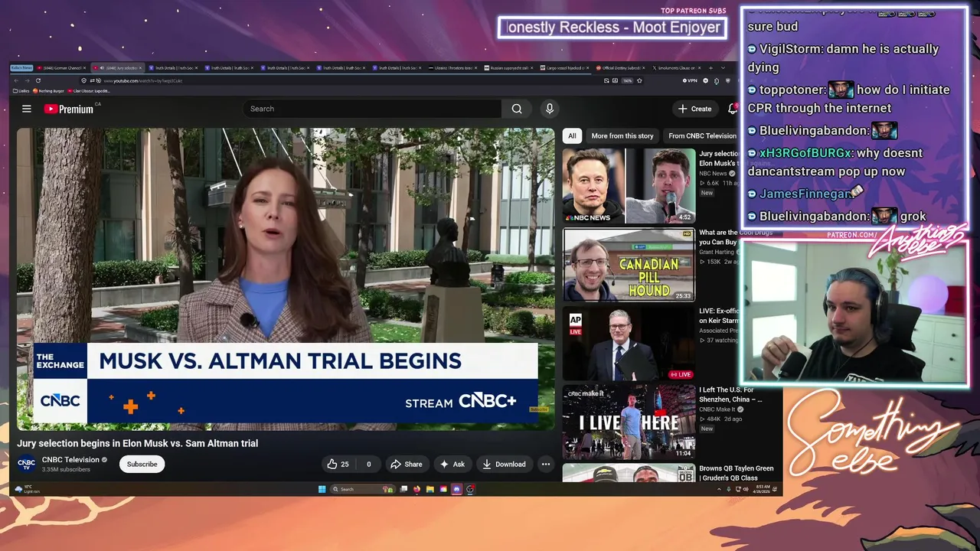Open the Windows Start menu
The height and width of the screenshot is (551, 980).
pyautogui.click(x=322, y=489)
